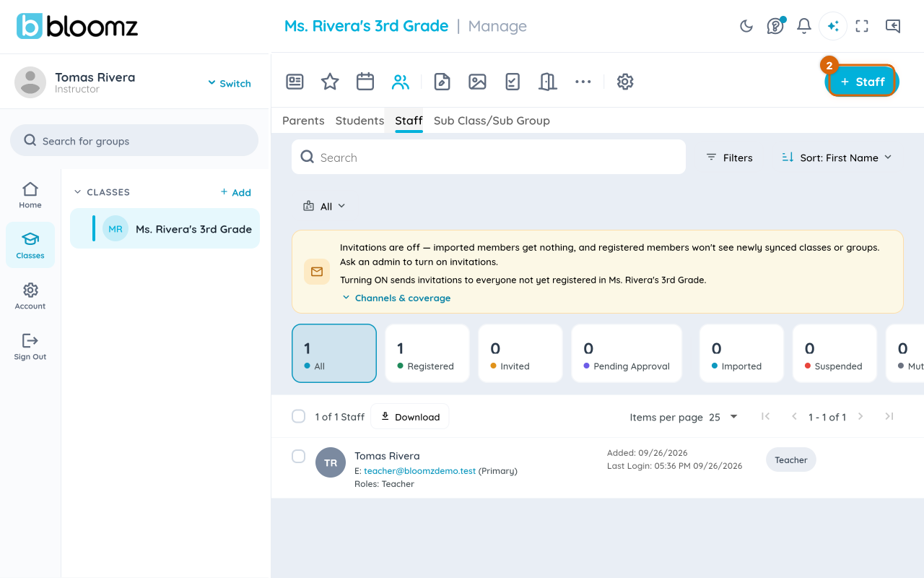Click the envelope icon in the invitations banner
This screenshot has height=578, width=924.
[317, 272]
